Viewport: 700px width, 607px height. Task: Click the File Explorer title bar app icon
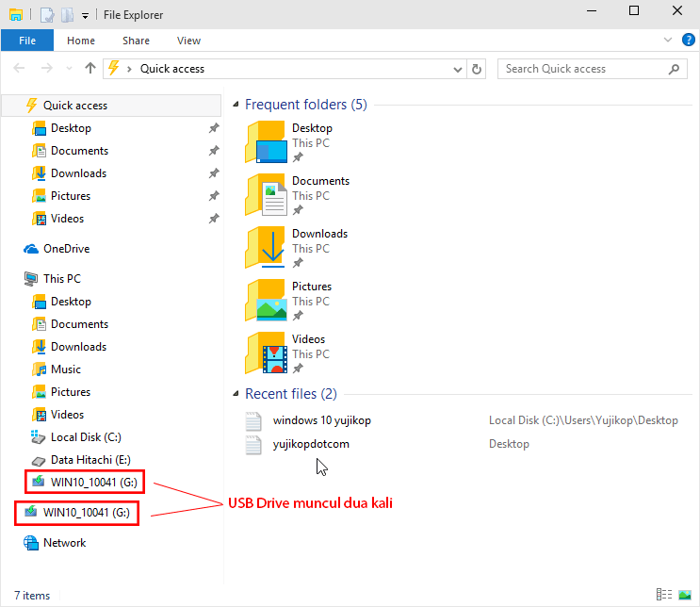pyautogui.click(x=16, y=15)
